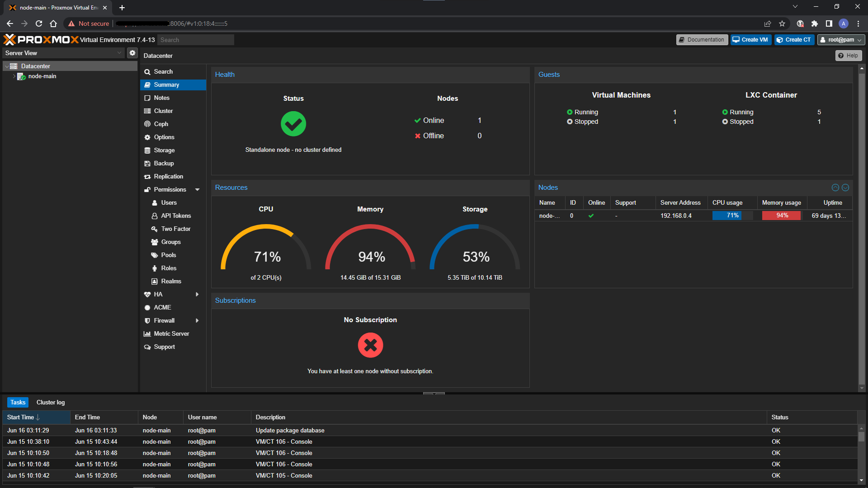Collapse the Permissions submenu arrow
868x488 pixels.
coord(197,190)
